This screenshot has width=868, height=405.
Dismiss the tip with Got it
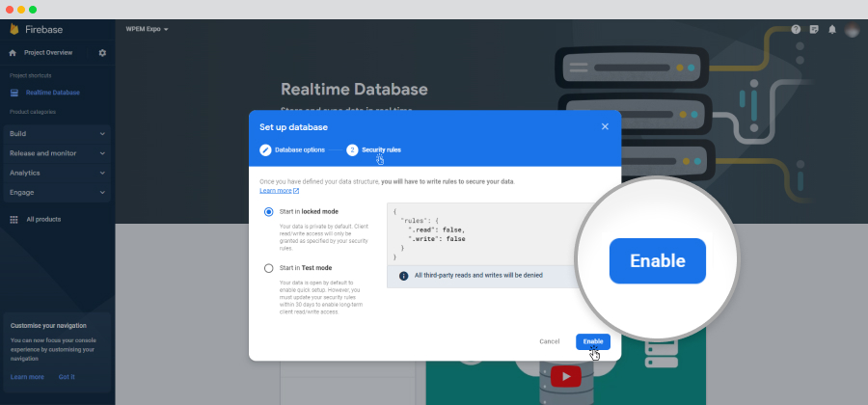[x=67, y=377]
